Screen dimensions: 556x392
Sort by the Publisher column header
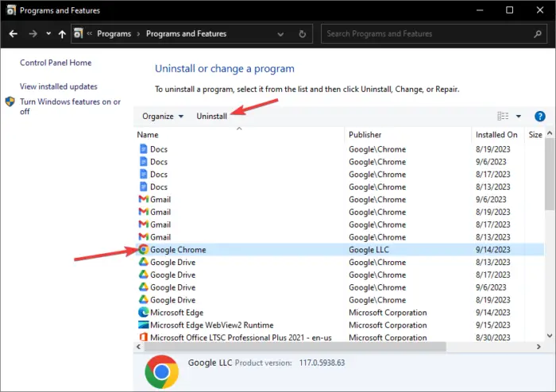[x=407, y=135]
